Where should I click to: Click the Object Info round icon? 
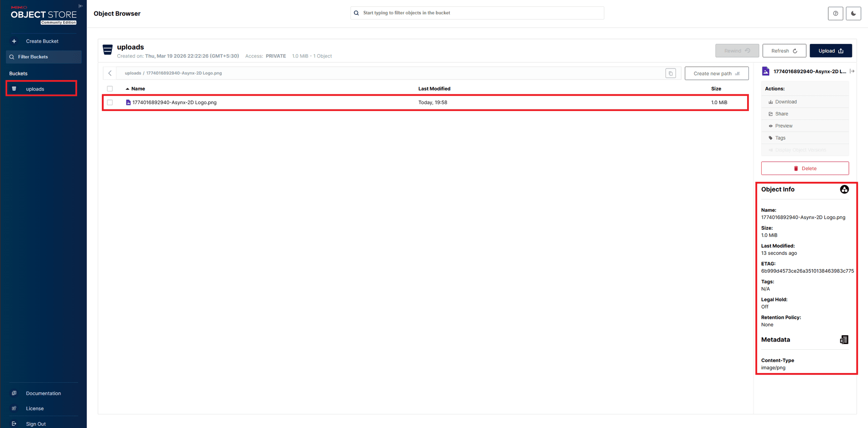[844, 189]
